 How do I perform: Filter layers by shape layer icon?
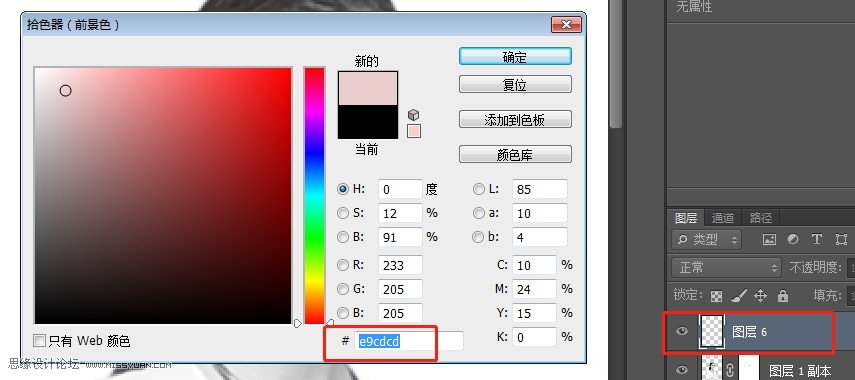tap(841, 239)
